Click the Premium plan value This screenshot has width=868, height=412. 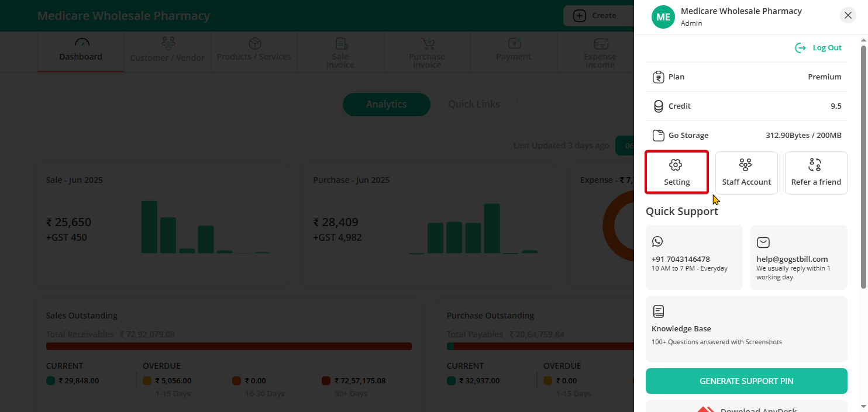pos(825,77)
